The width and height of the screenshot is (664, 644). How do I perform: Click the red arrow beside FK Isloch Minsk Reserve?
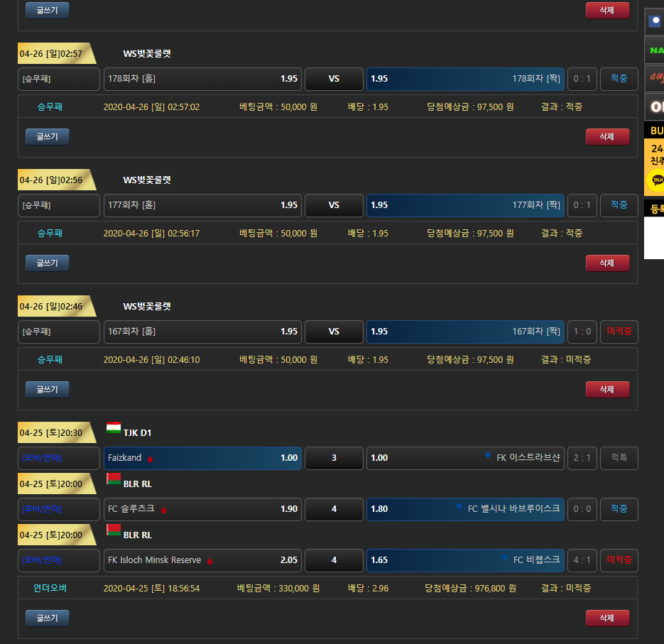point(209,561)
